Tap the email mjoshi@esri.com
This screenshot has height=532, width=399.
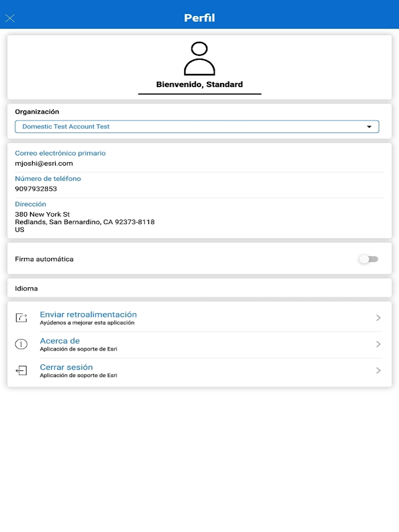(44, 164)
